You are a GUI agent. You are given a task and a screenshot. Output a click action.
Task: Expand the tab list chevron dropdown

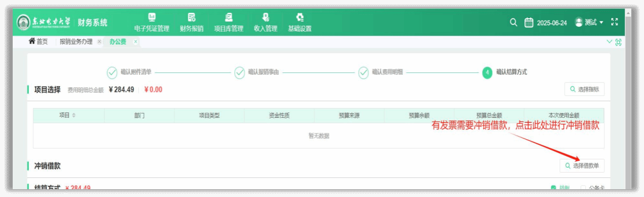(x=609, y=42)
